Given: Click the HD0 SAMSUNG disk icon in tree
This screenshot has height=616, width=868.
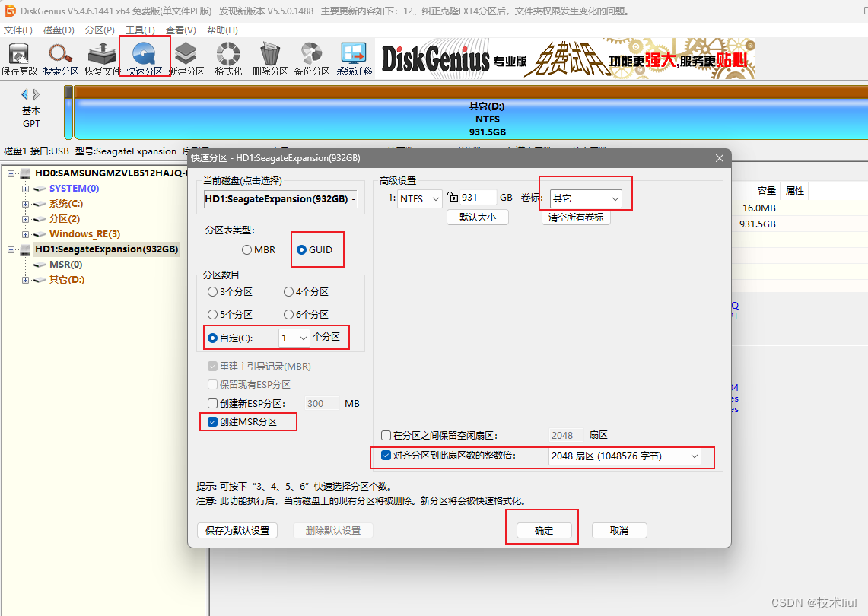Looking at the screenshot, I should coord(25,173).
